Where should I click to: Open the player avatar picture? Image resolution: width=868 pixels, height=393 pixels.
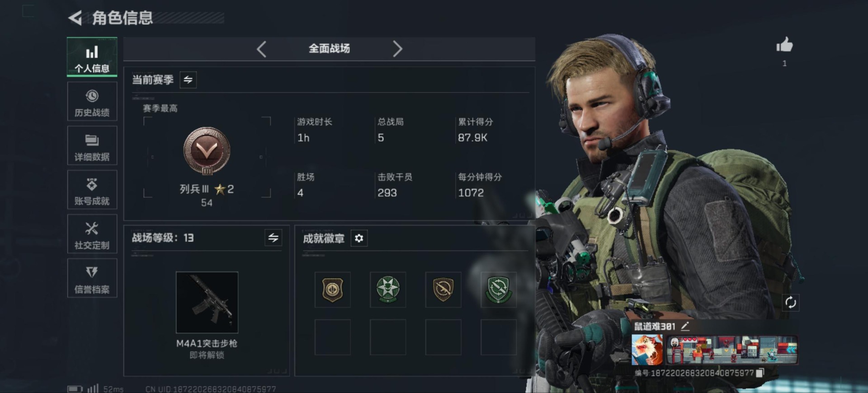(x=647, y=350)
